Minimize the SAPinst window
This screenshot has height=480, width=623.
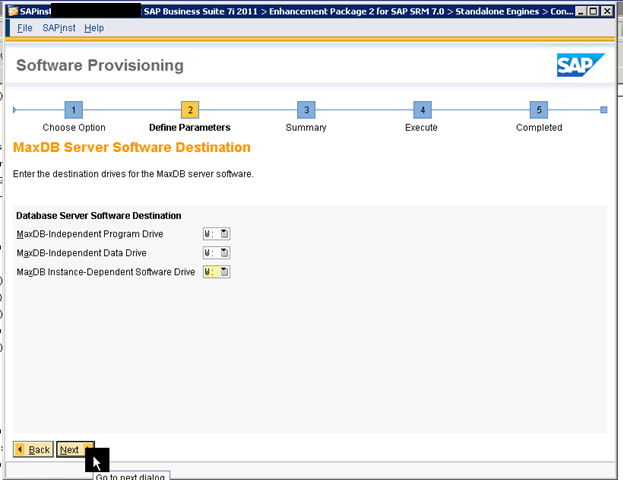click(x=580, y=11)
